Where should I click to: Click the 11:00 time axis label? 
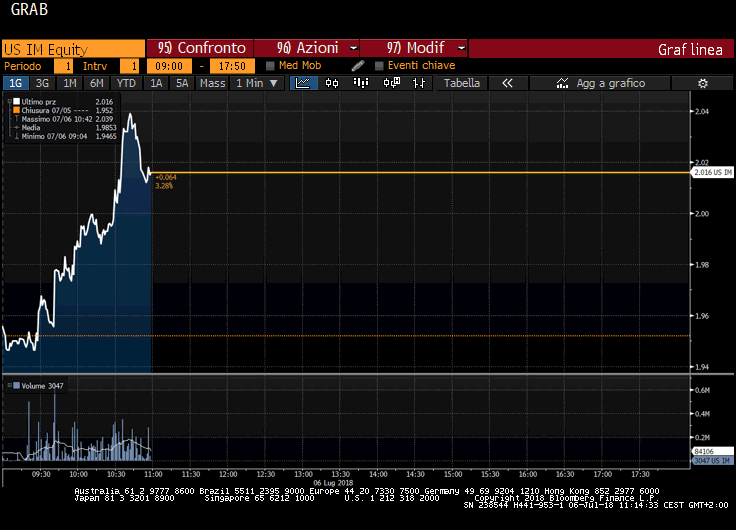(153, 474)
